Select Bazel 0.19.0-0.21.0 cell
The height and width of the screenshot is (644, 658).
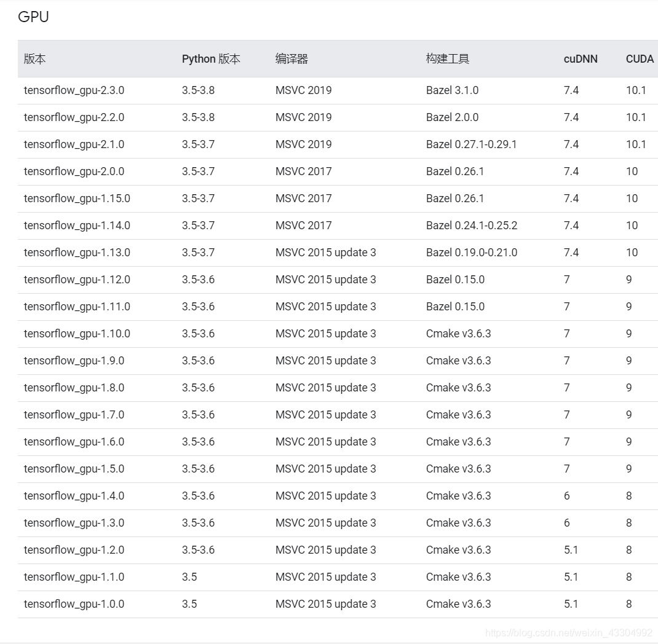pos(472,253)
